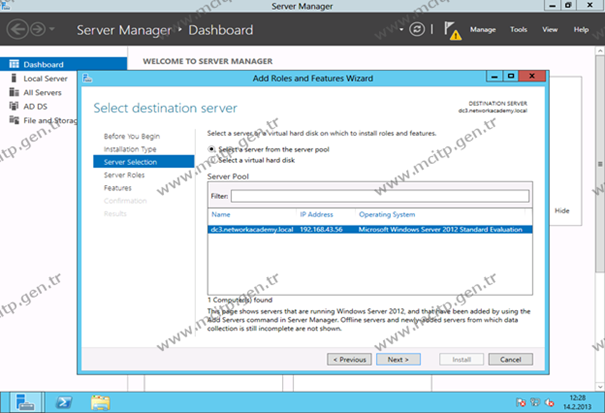Open File and Storage Services item

point(50,120)
